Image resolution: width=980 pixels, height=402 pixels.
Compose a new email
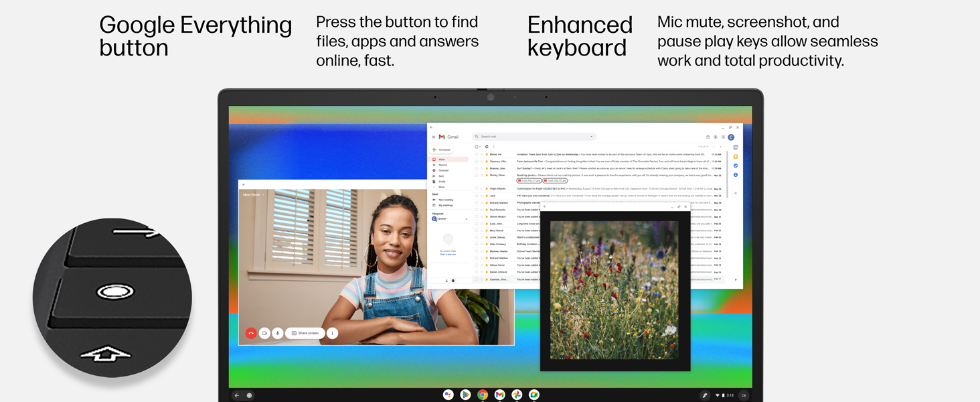coord(442,149)
